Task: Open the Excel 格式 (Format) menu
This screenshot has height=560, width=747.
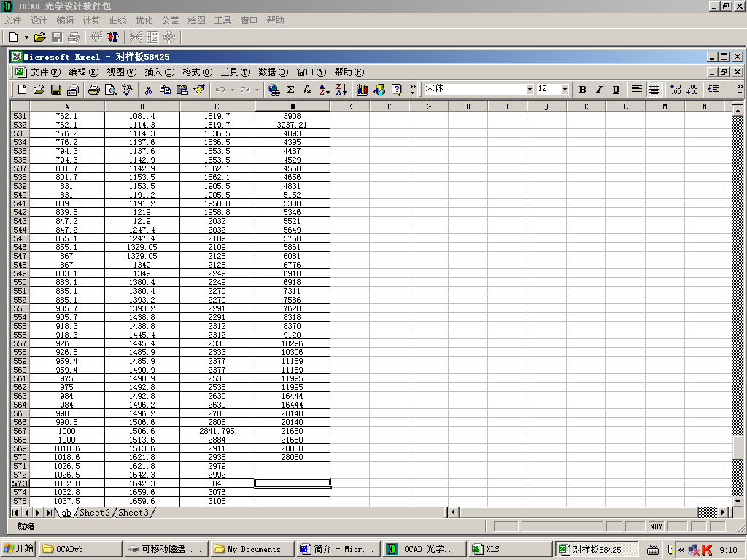Action: [x=197, y=72]
